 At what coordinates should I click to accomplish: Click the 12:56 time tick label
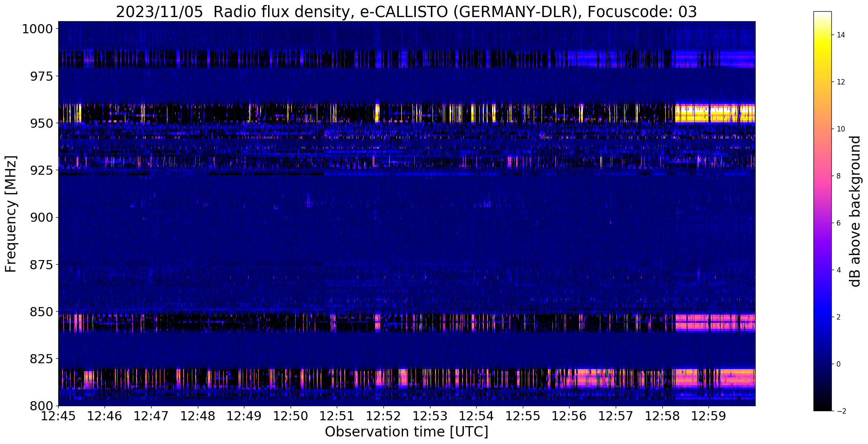coord(570,416)
